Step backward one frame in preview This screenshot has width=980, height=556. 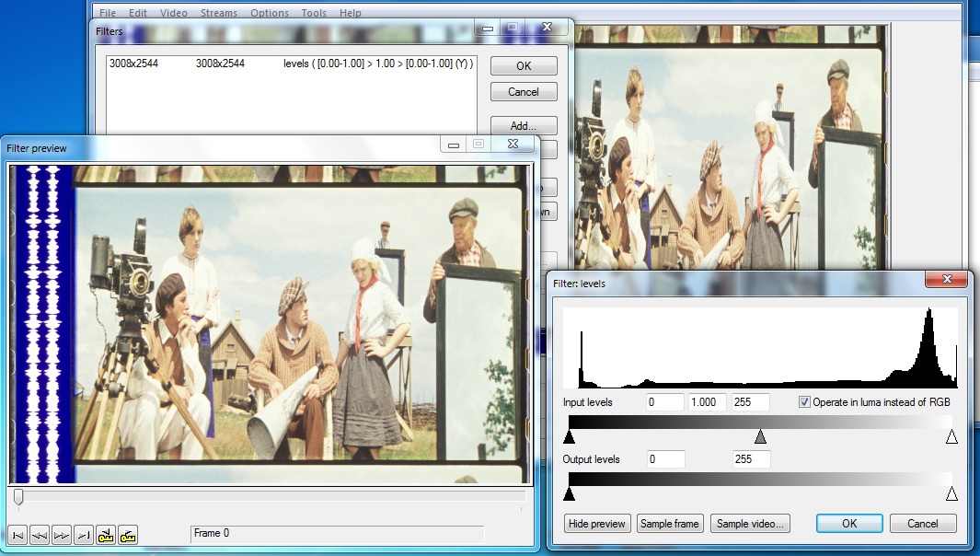(x=40, y=535)
